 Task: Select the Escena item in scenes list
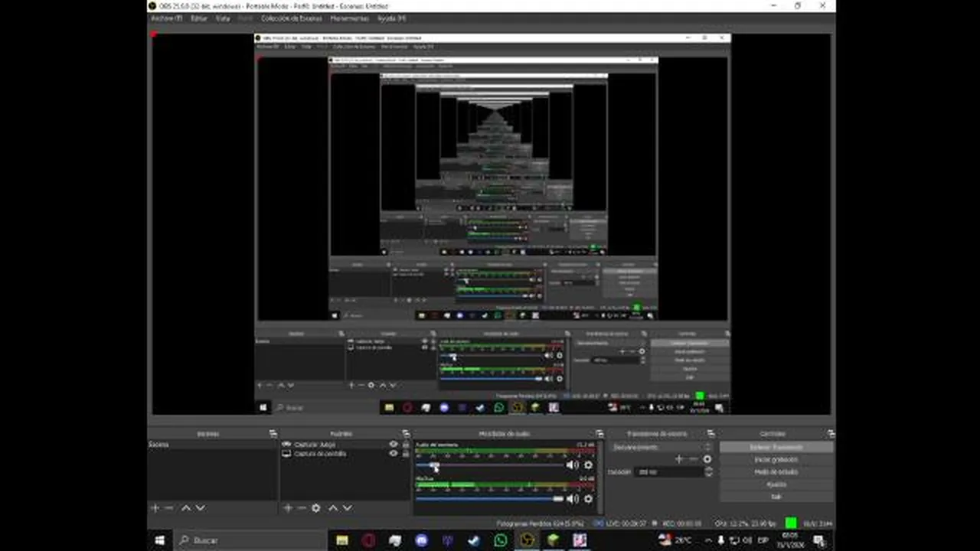point(212,444)
